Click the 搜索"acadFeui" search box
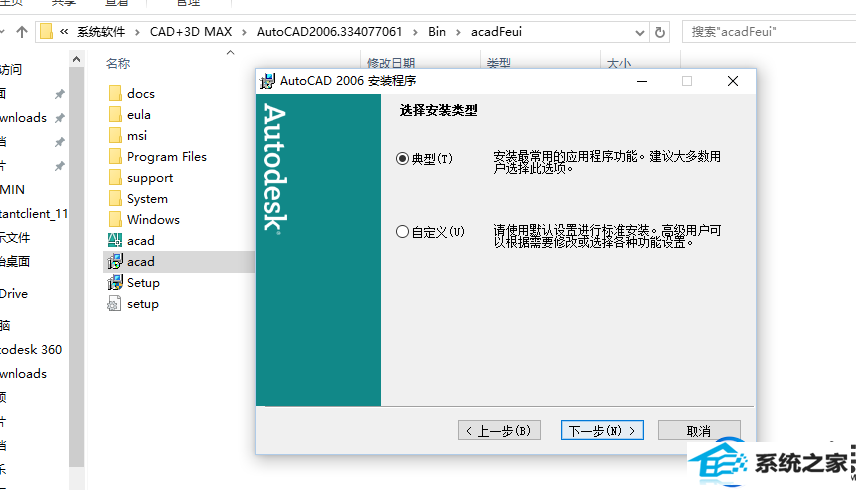The width and height of the screenshot is (856, 490). [x=769, y=32]
